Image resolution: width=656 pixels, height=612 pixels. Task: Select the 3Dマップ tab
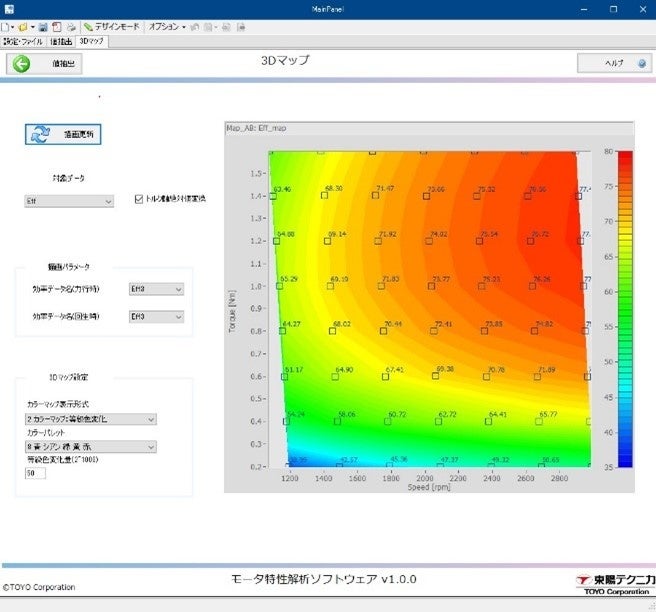point(91,41)
